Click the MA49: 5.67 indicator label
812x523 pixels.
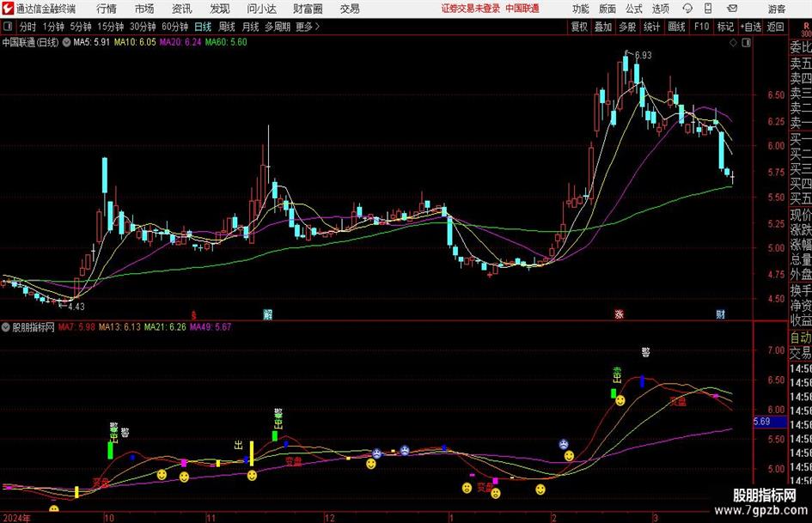point(211,327)
